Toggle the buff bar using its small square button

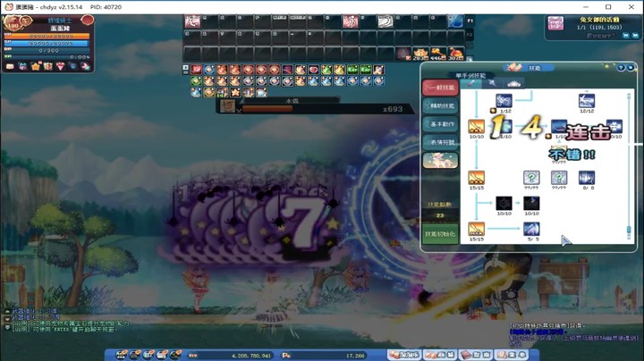[x=185, y=68]
